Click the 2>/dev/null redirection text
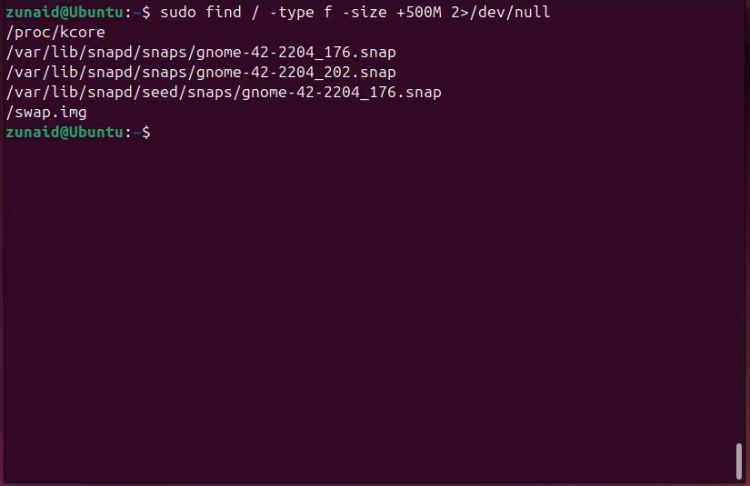 [501, 12]
